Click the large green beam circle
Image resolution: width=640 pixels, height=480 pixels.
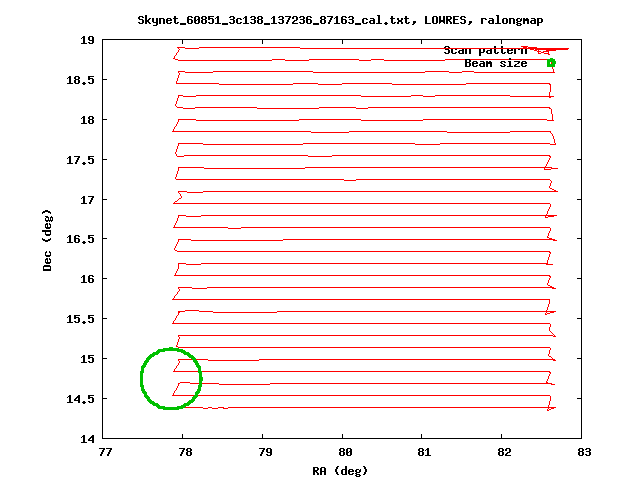(171, 378)
